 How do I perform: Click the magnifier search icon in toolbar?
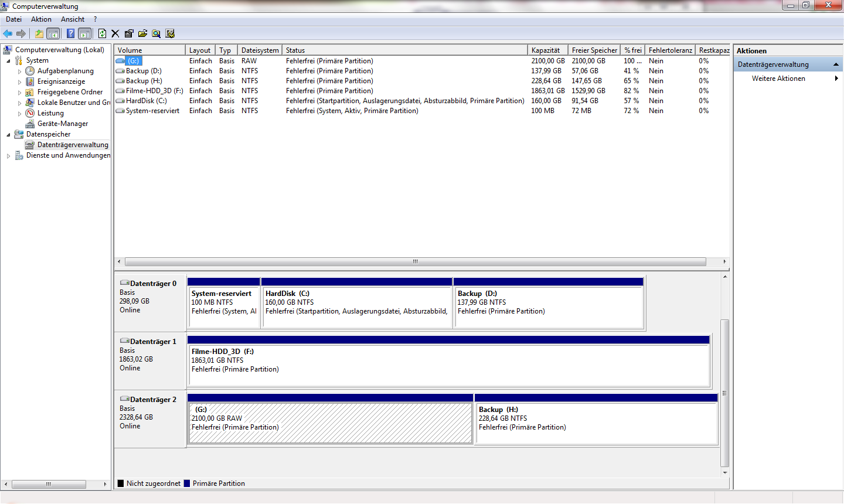coord(156,33)
